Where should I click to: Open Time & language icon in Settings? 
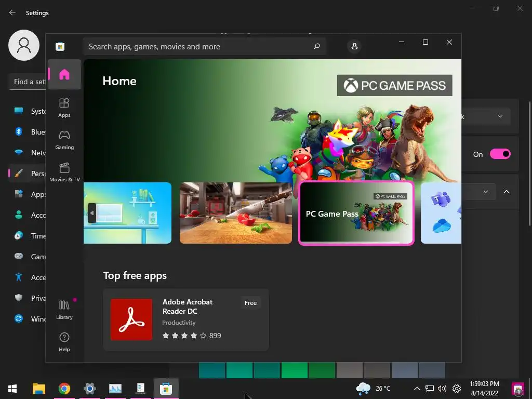(19, 235)
